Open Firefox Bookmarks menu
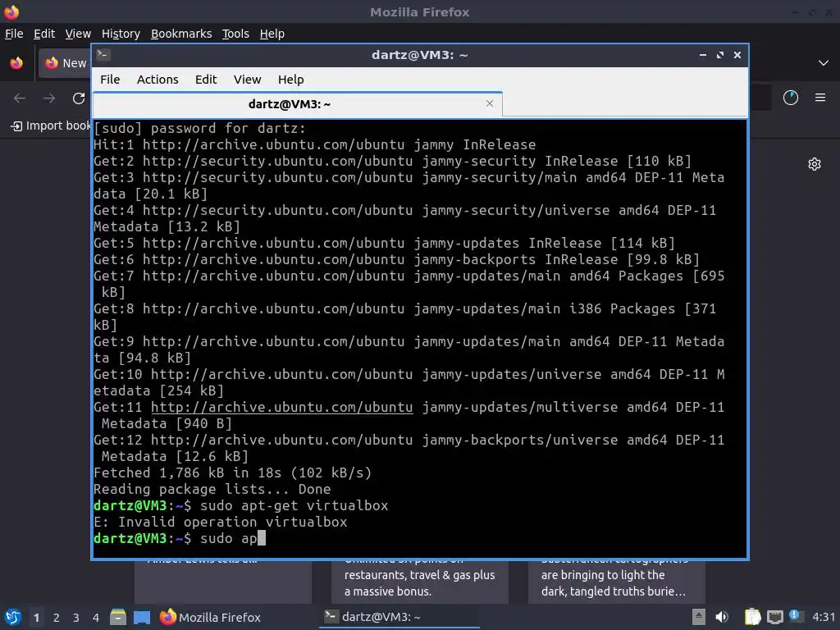The width and height of the screenshot is (840, 630). point(181,34)
